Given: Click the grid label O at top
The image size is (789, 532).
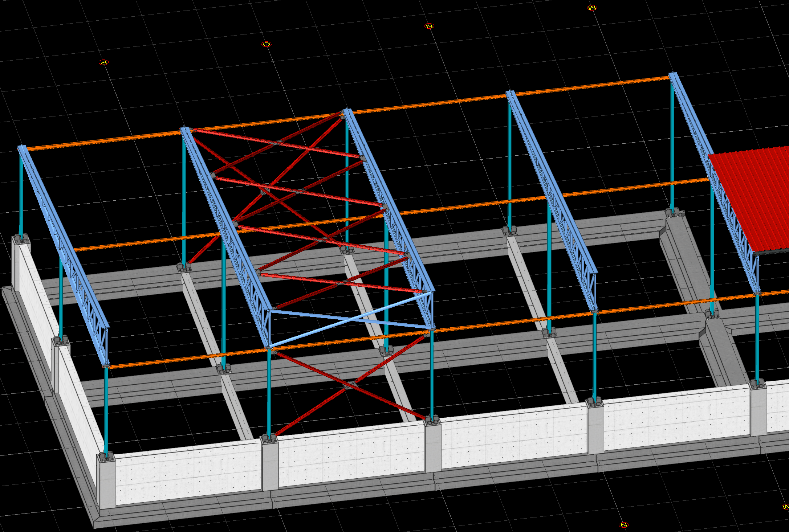Looking at the screenshot, I should (266, 44).
